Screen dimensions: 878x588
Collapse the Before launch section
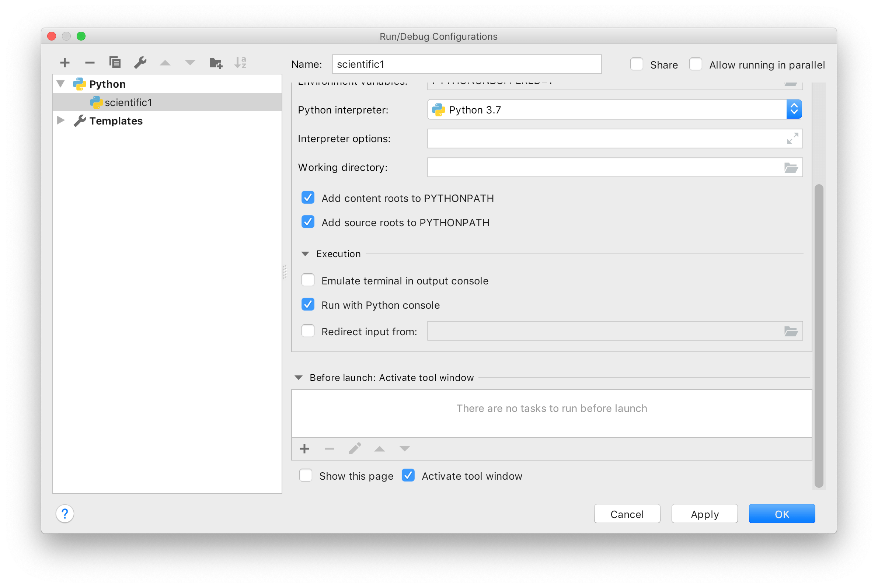pyautogui.click(x=299, y=378)
